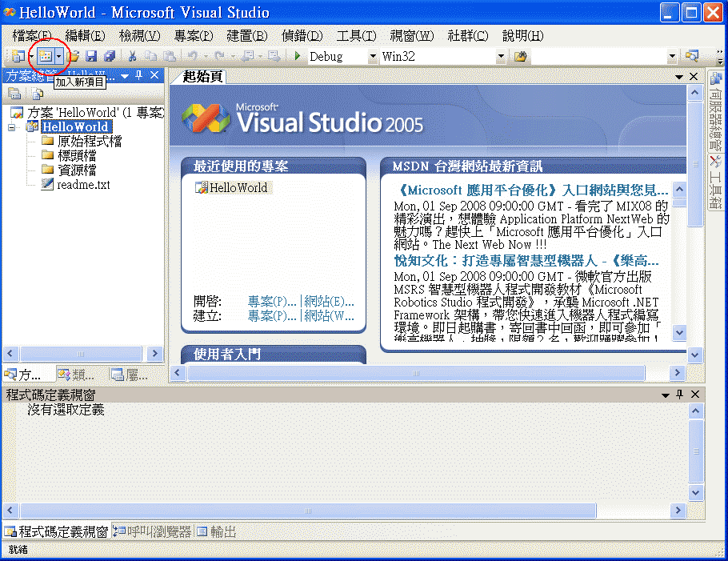Close the 起始頁 document tab

coord(694,77)
